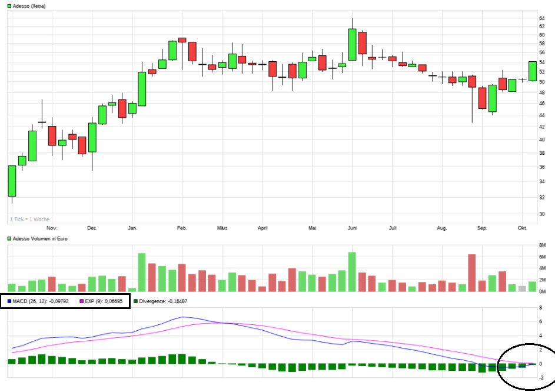Click the Adesso Volumen in Euro legend swatch
The image size is (555, 392).
(x=9, y=238)
